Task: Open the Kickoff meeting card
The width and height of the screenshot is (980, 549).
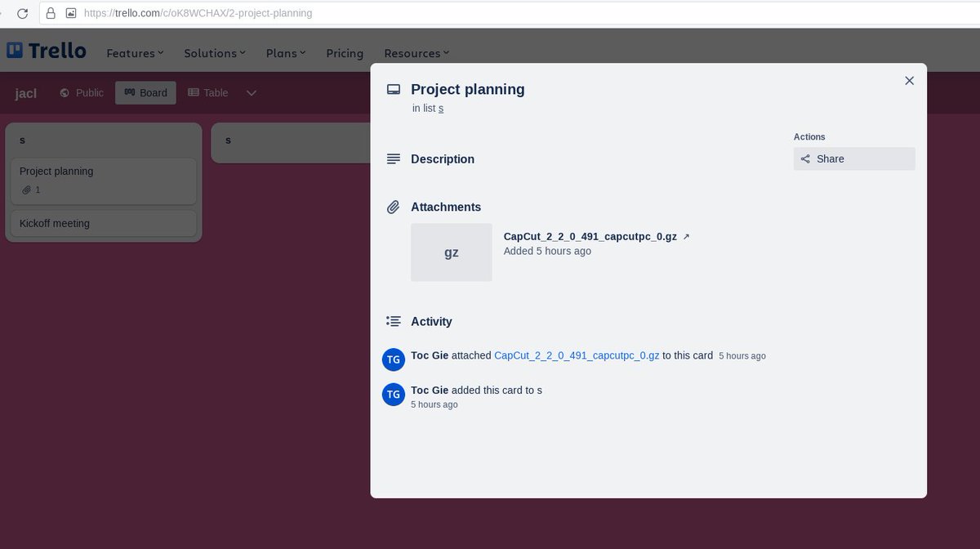Action: [104, 224]
